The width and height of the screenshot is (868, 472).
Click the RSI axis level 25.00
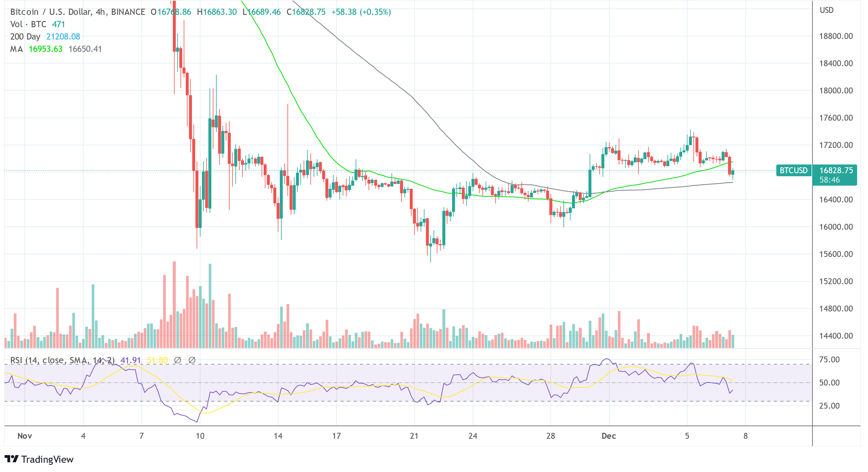pyautogui.click(x=829, y=406)
